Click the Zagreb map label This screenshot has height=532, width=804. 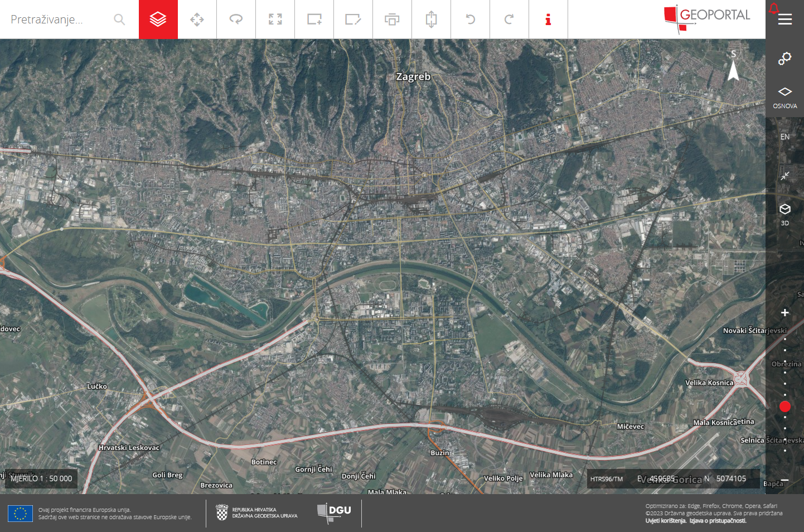pos(413,76)
